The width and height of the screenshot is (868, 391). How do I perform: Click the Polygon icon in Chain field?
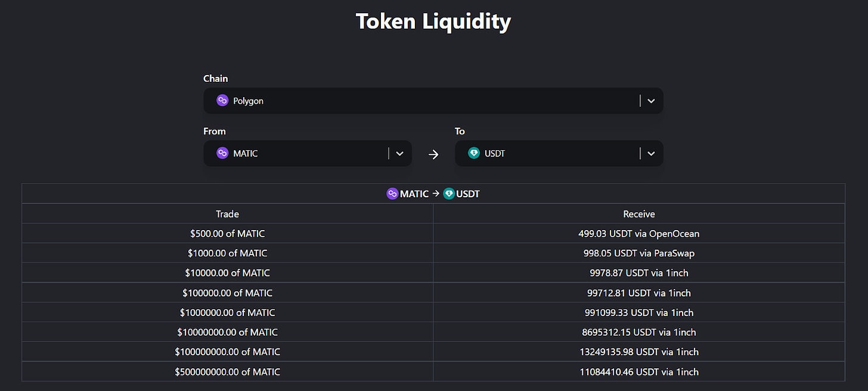click(222, 101)
